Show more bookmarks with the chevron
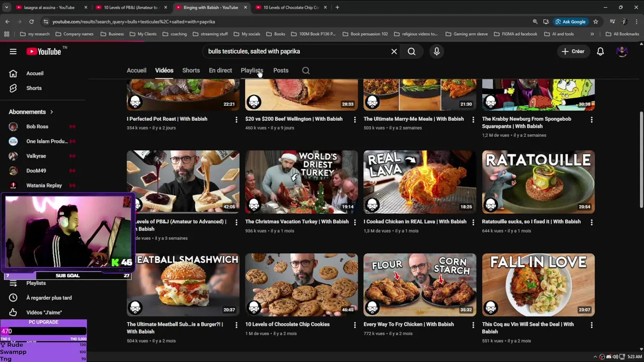The height and width of the screenshot is (362, 644). [x=592, y=34]
